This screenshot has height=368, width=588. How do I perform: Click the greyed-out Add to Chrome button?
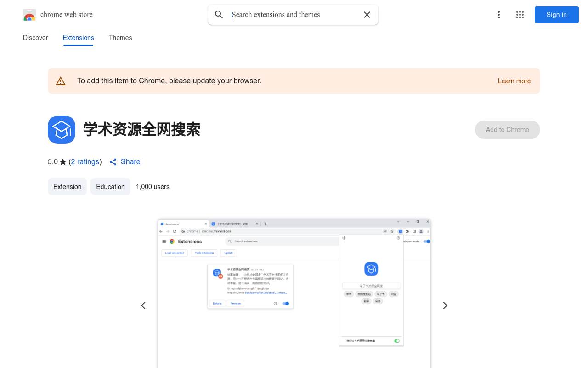(x=508, y=130)
